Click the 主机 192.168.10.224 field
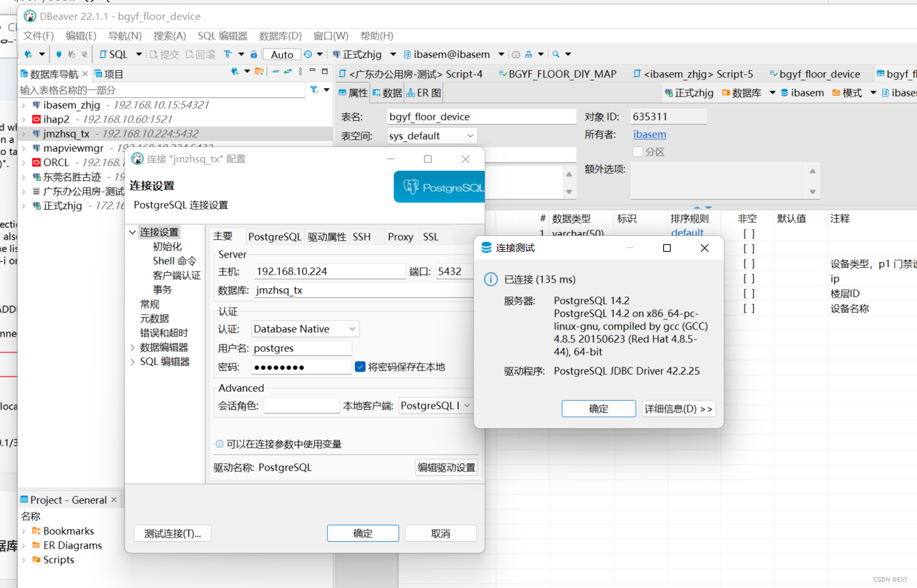This screenshot has height=588, width=917. [x=330, y=272]
